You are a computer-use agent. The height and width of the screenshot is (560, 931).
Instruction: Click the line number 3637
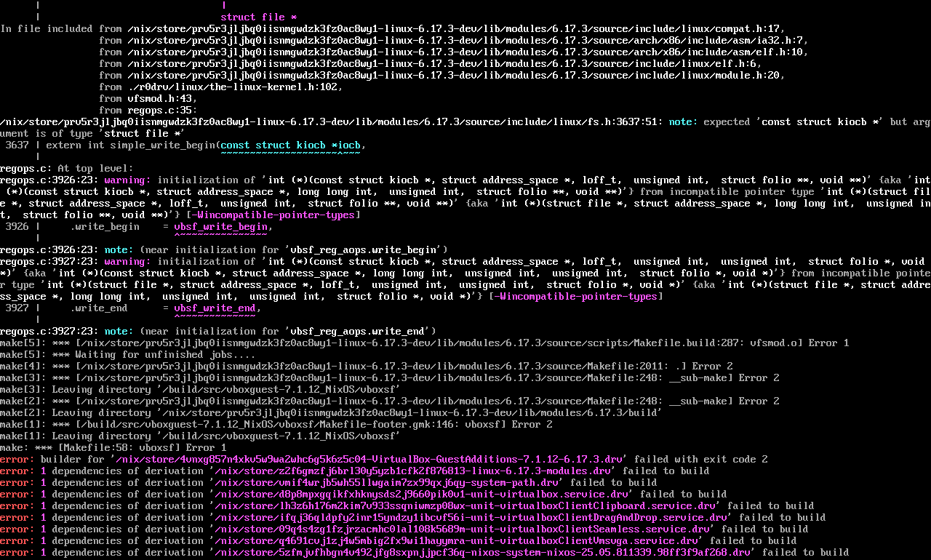pos(17,145)
